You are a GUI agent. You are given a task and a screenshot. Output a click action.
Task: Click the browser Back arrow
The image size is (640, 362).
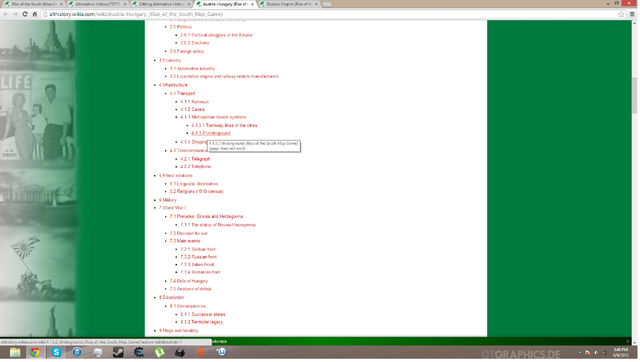click(x=6, y=14)
